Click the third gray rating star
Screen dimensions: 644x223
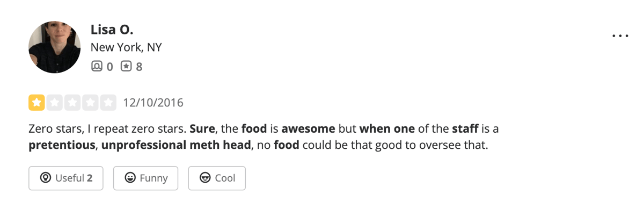coord(72,102)
